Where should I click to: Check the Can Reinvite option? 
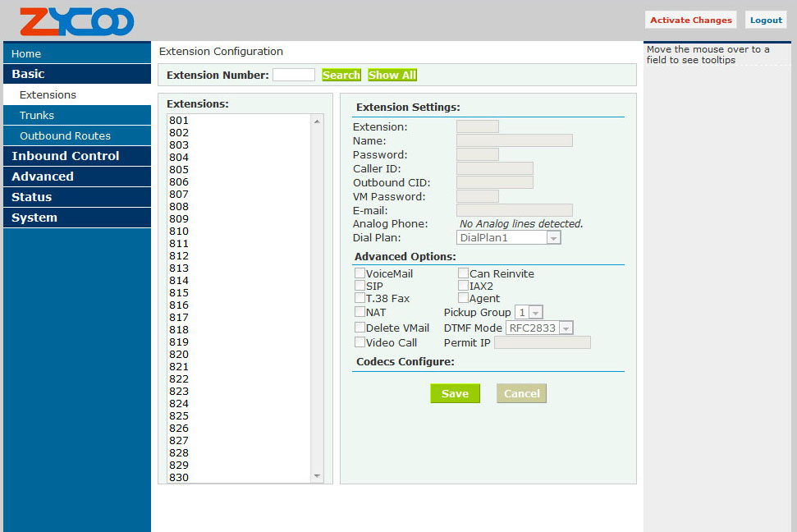point(463,273)
